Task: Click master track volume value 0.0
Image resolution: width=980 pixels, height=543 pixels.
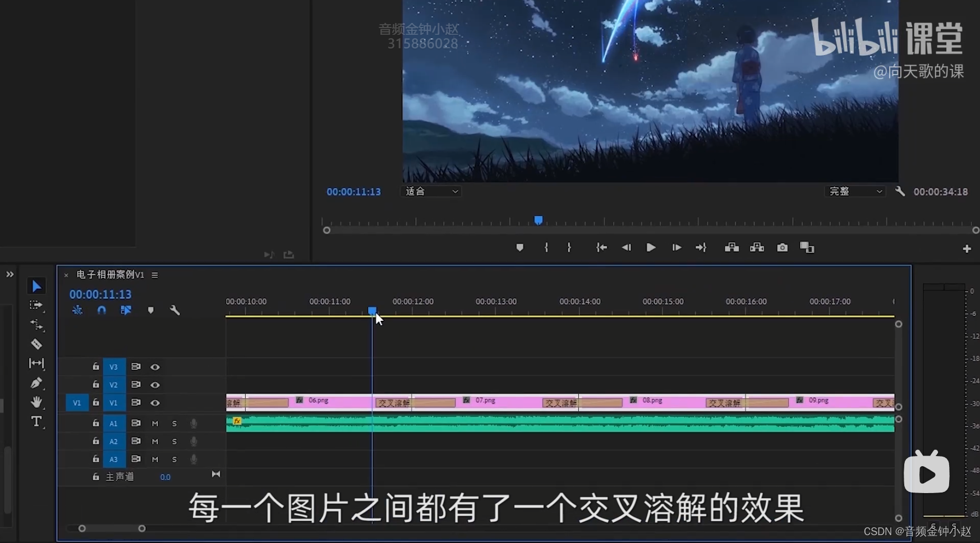Action: tap(165, 477)
